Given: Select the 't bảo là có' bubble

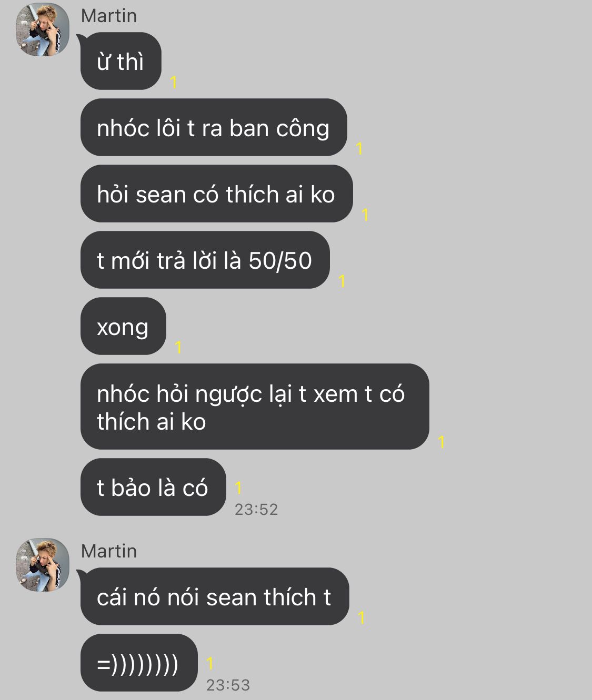Looking at the screenshot, I should [153, 487].
